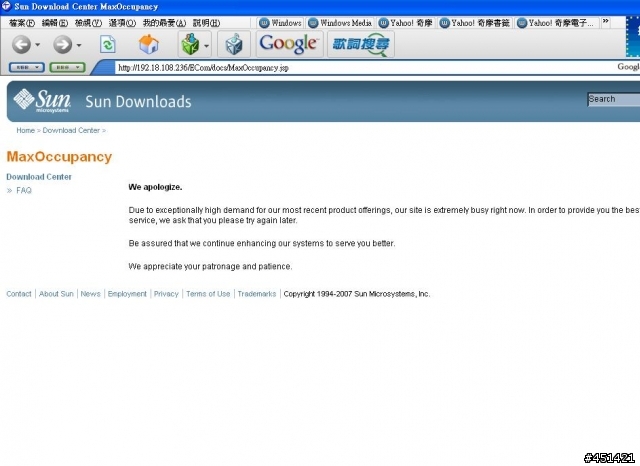Viewport: 640px width, 466px height.
Task: Click the Refresh page icon
Action: 108,44
